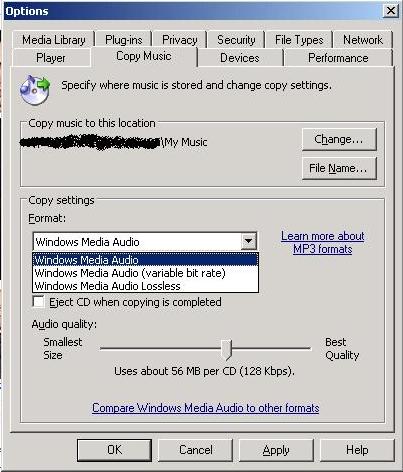Image resolution: width=403 pixels, height=472 pixels.
Task: Pick Windows Media Audio (variable bit rate)
Action: click(145, 273)
